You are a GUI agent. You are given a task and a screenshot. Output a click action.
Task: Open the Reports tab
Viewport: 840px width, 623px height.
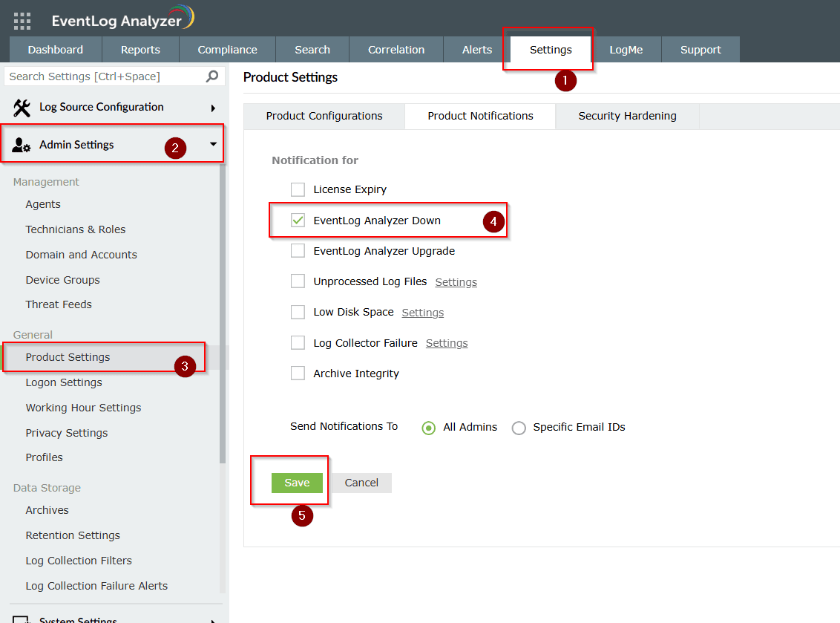(140, 49)
